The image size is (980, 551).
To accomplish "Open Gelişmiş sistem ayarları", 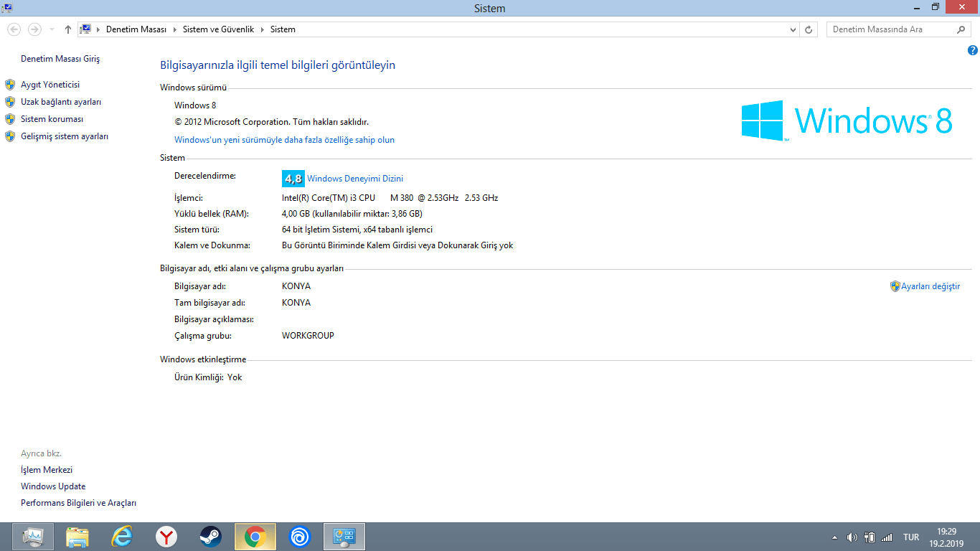I will pos(65,136).
